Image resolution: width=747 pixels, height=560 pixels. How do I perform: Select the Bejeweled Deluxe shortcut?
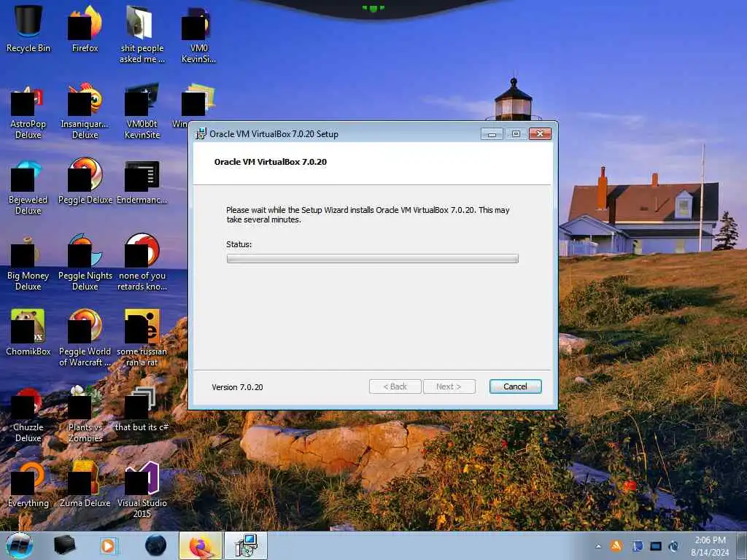(x=28, y=187)
